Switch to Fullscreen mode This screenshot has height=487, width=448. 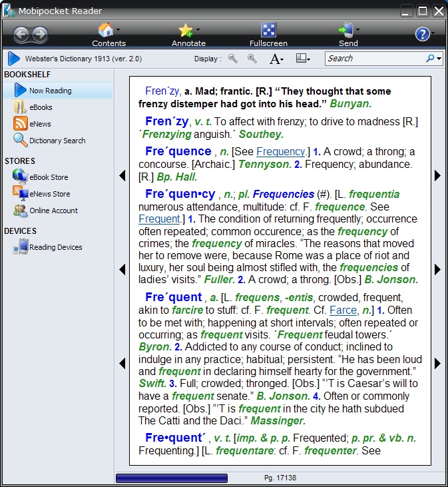point(268,34)
